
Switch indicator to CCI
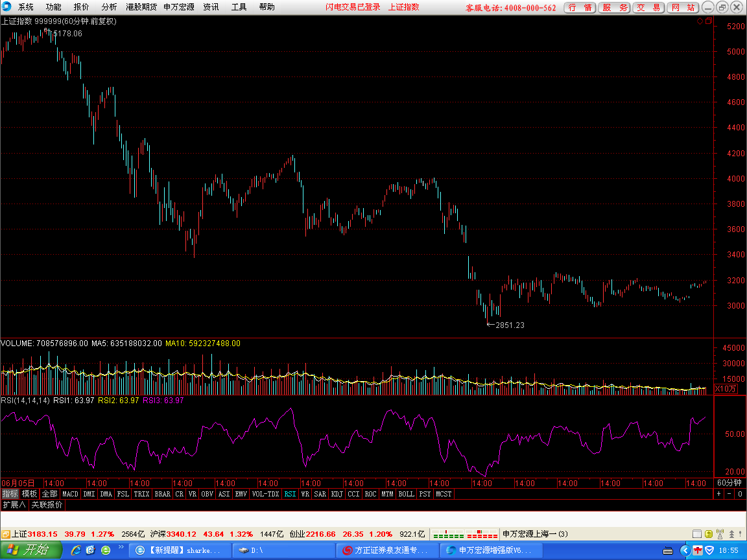pyautogui.click(x=353, y=494)
